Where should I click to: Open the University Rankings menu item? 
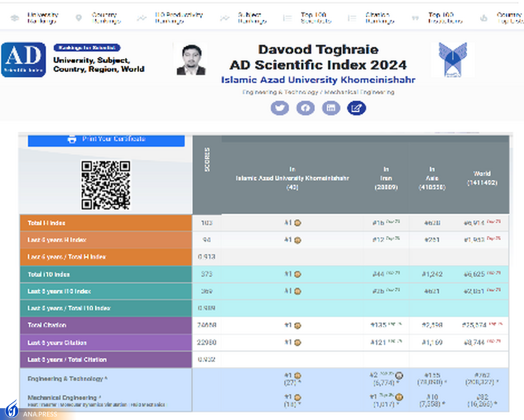click(42, 18)
